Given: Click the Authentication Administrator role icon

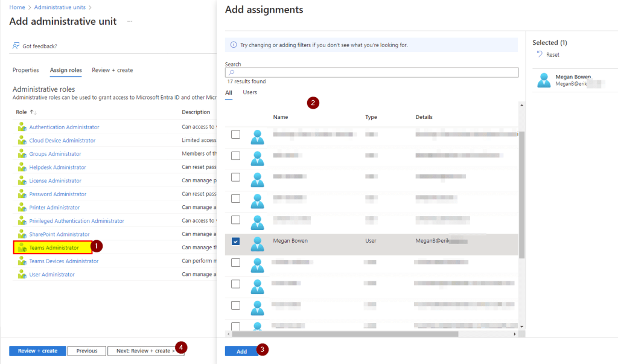Looking at the screenshot, I should pyautogui.click(x=23, y=127).
